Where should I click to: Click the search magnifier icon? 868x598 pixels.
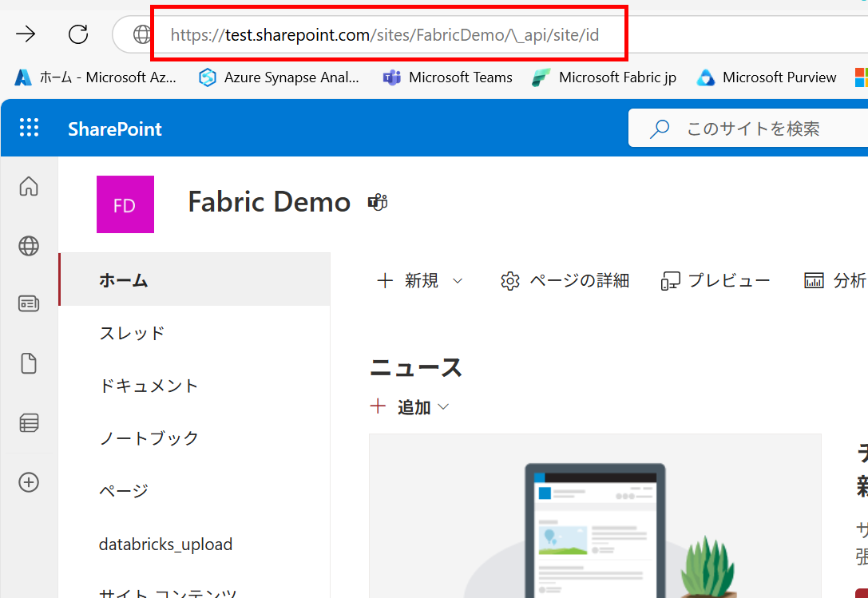(x=659, y=129)
